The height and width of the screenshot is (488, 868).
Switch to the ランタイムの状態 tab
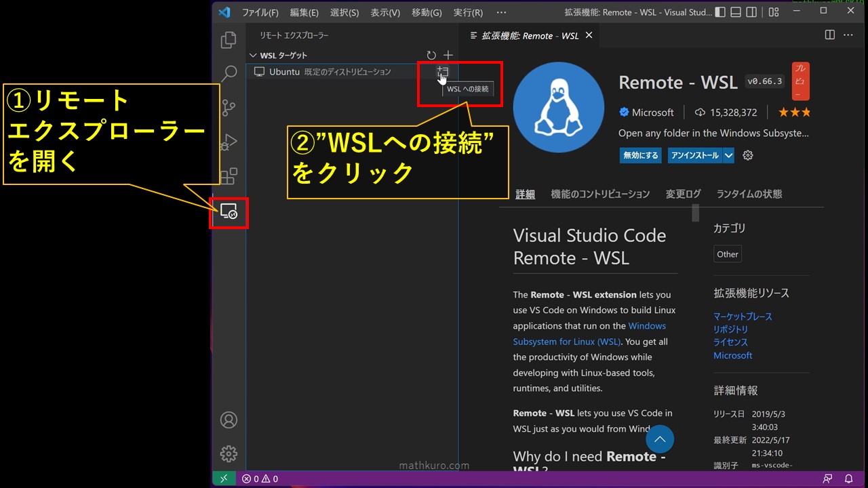pyautogui.click(x=749, y=194)
